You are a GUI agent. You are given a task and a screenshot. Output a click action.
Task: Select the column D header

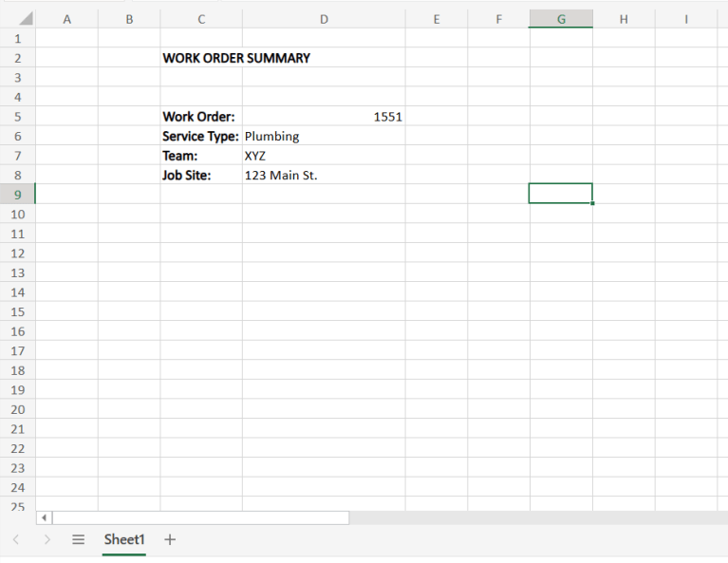tap(324, 19)
